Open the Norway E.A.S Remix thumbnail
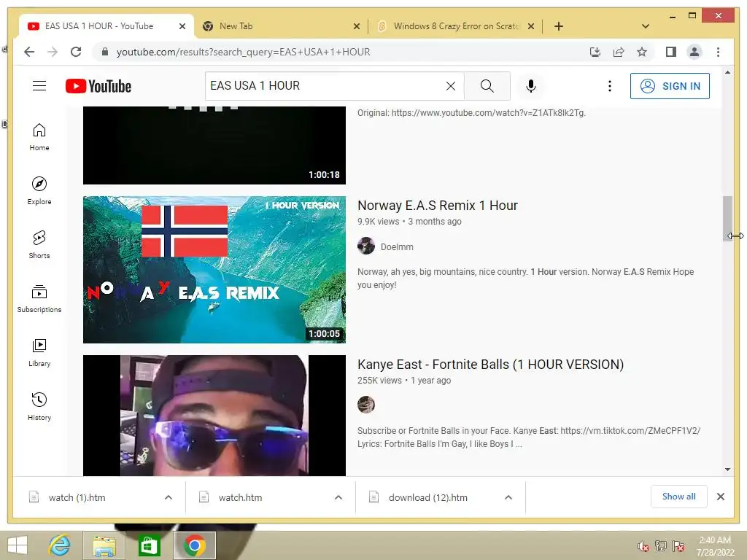Screen dimensions: 747x560 pyautogui.click(x=214, y=270)
